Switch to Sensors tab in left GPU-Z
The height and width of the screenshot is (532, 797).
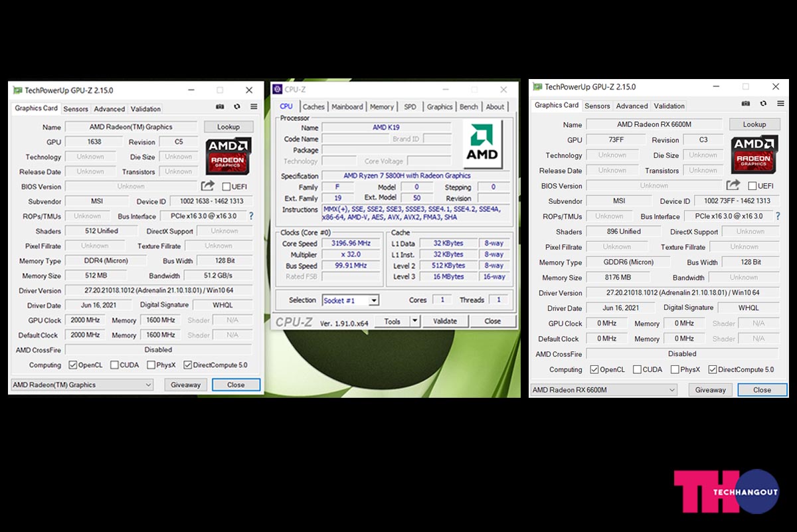coord(76,109)
